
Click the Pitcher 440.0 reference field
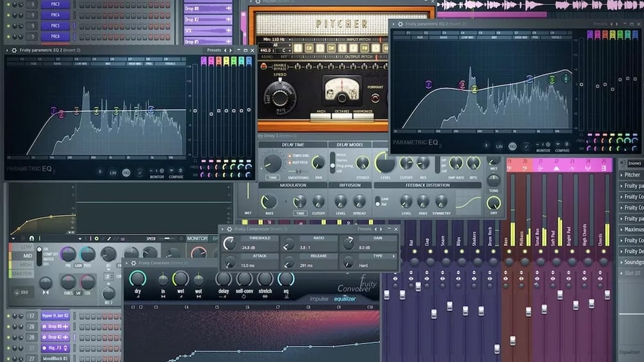coord(267,51)
